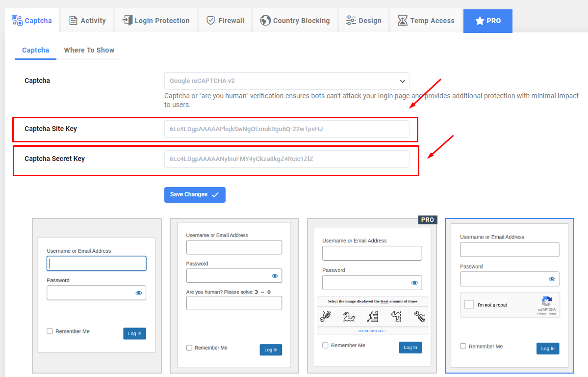Viewport: 588px width, 377px height.
Task: Focus password field in icon captcha preview
Action: tap(372, 283)
